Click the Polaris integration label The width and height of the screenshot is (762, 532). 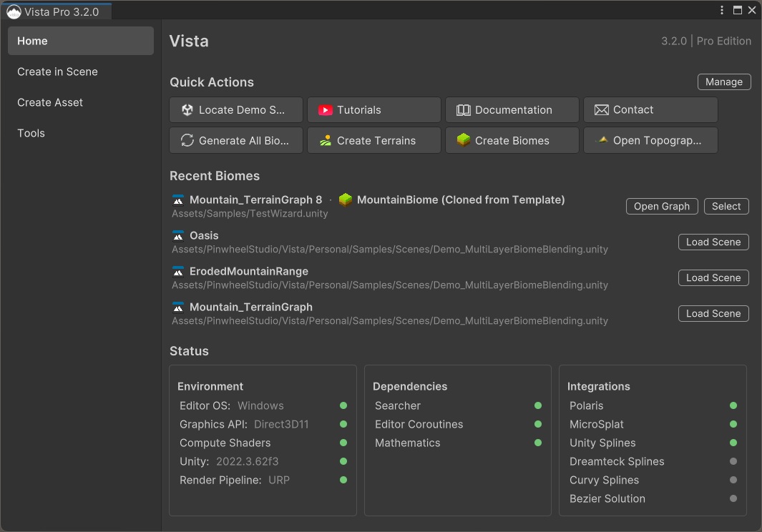click(x=586, y=405)
